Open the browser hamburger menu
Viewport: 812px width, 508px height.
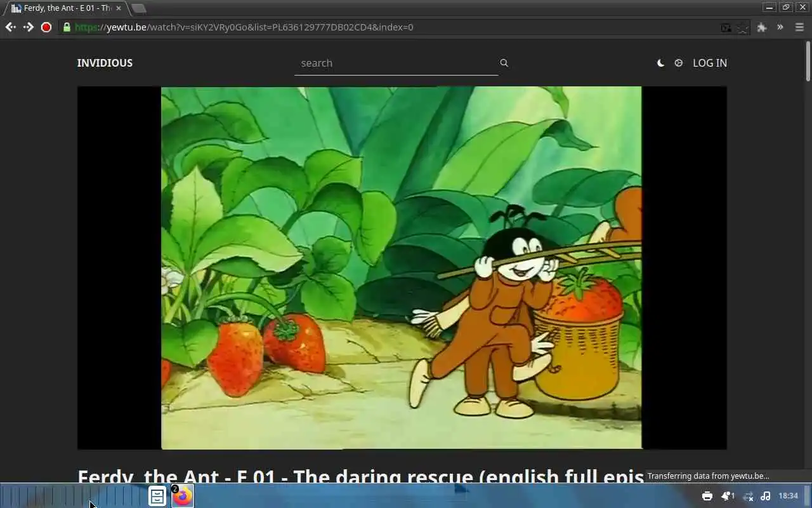(x=799, y=27)
